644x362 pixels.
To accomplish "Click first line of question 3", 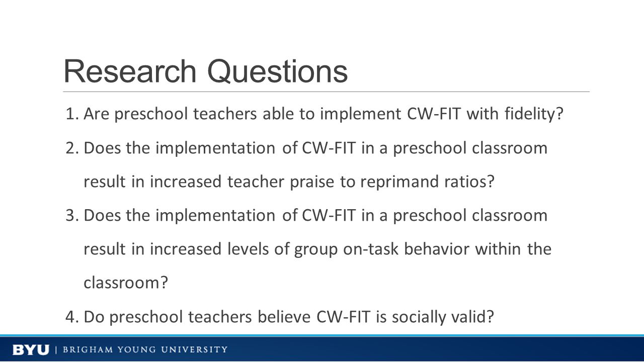I will (315, 215).
